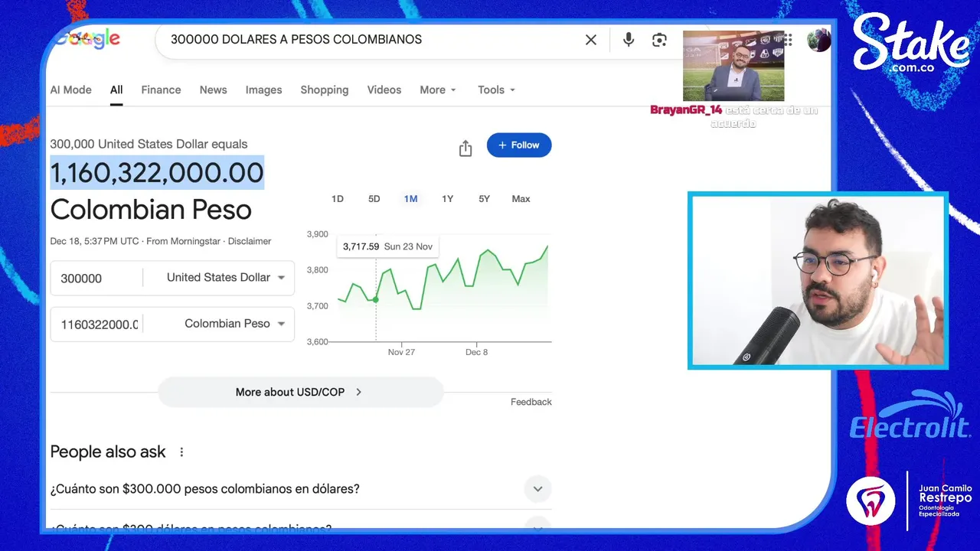The height and width of the screenshot is (551, 980).
Task: Select the All results tab
Action: coord(116,90)
